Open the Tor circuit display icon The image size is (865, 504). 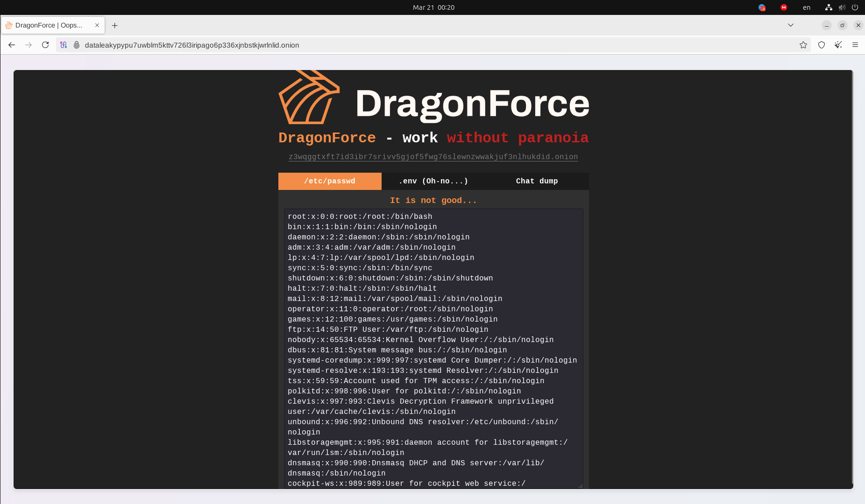click(x=64, y=45)
